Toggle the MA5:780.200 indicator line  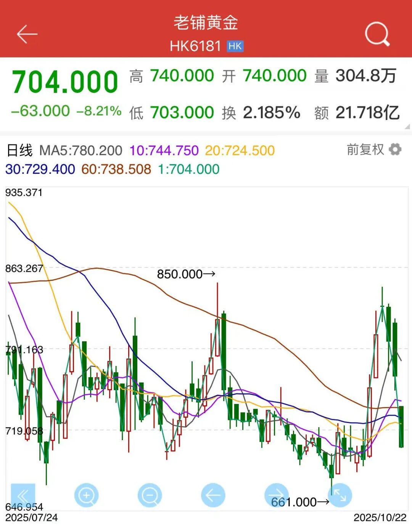pyautogui.click(x=81, y=151)
